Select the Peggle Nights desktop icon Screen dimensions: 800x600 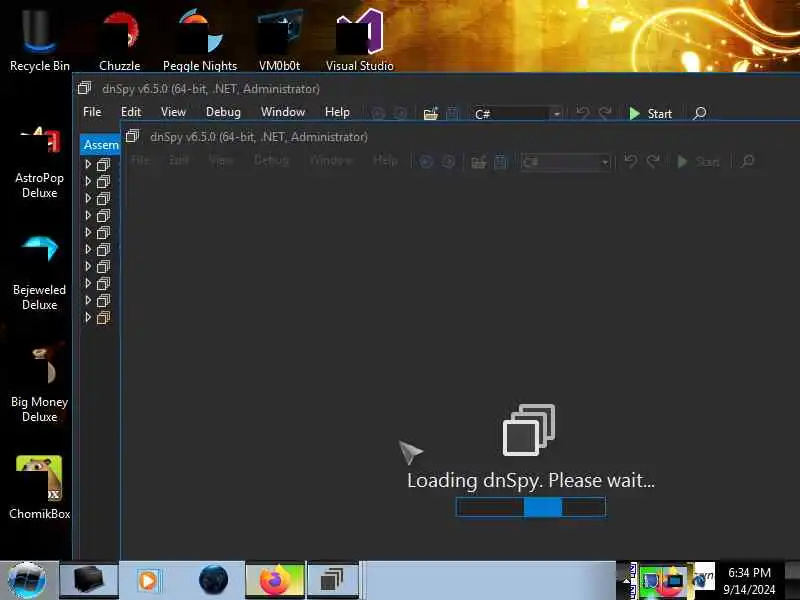(x=200, y=40)
